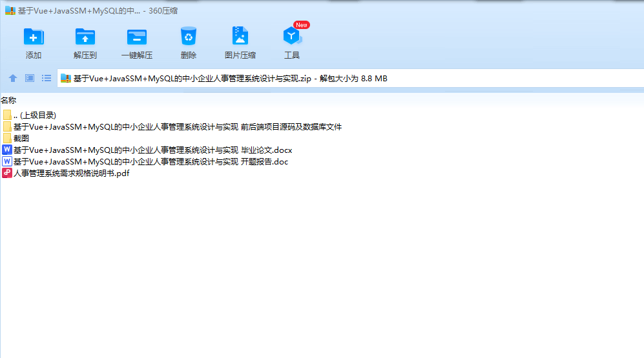Click the 删除 label text
The image size is (644, 358).
point(189,55)
